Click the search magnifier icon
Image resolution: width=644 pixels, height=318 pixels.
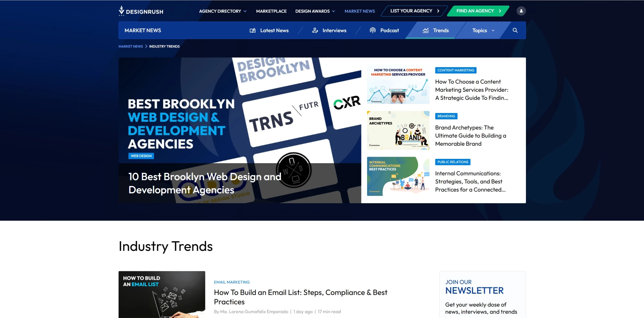pos(515,30)
